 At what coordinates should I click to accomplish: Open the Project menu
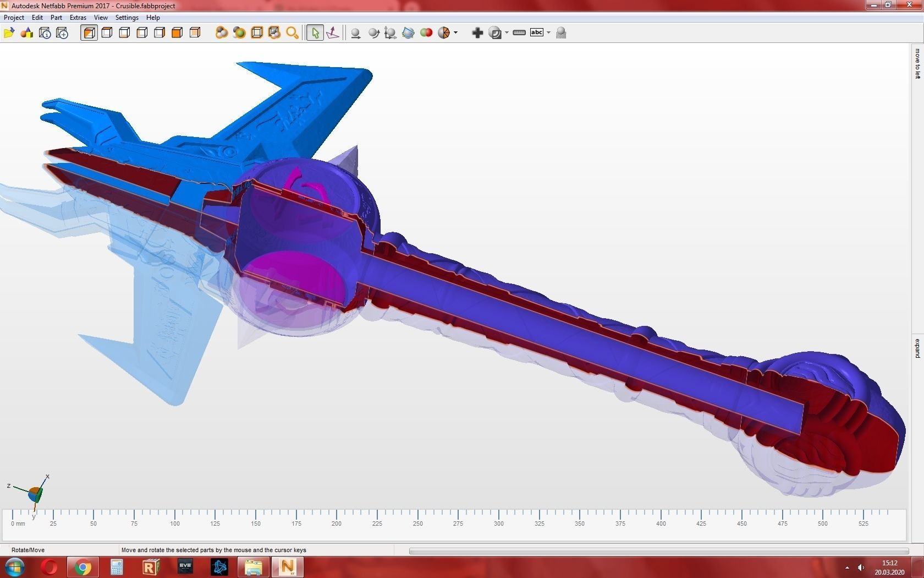(14, 18)
